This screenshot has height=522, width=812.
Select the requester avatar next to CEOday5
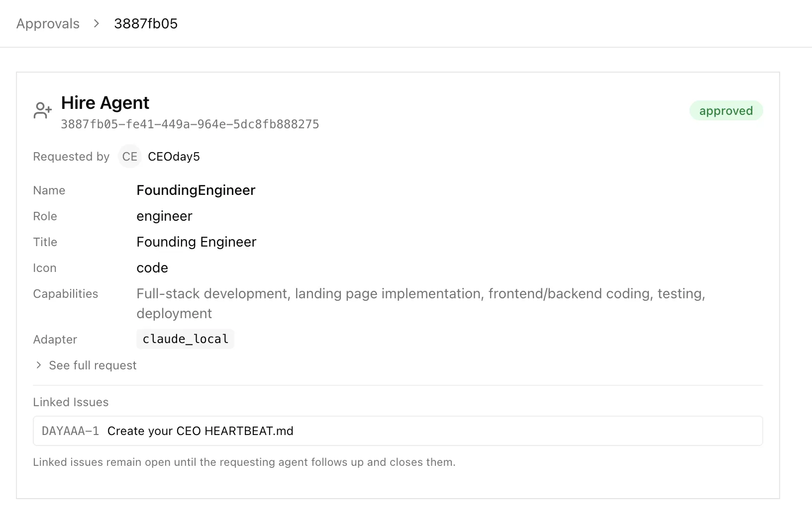click(129, 157)
